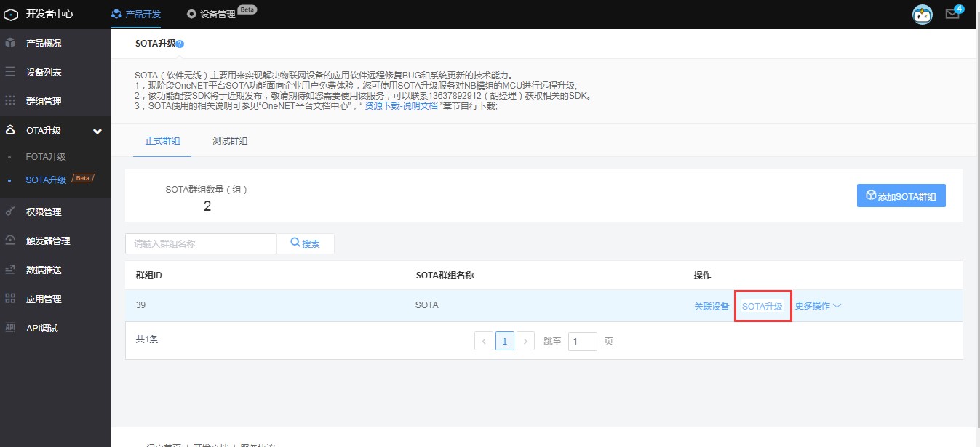Click the 设备列表 list icon in sidebar
Viewport: 980px width, 447px height.
coord(10,72)
